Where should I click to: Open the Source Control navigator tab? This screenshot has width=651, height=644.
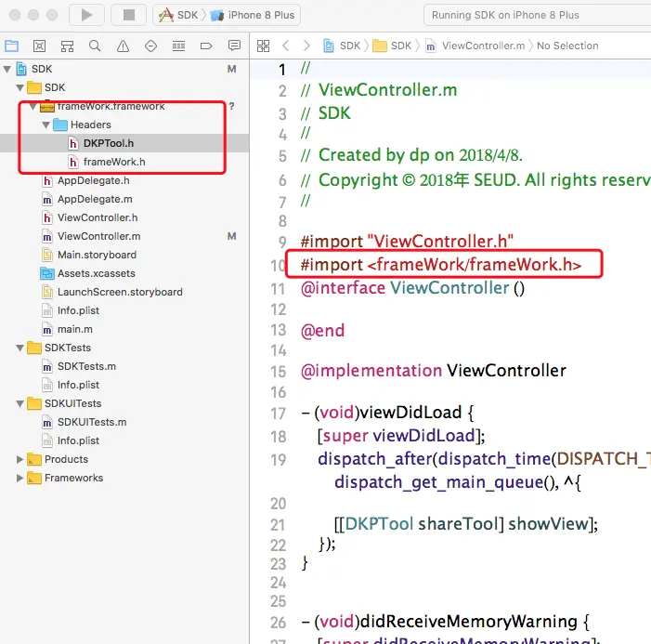point(39,46)
